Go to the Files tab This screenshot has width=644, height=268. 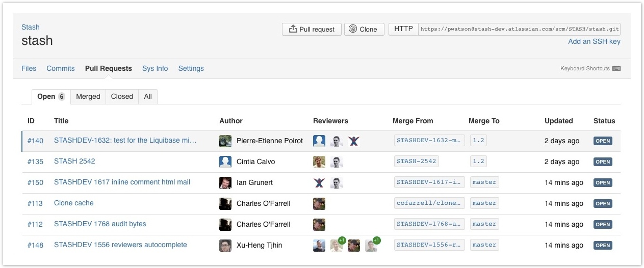point(29,68)
